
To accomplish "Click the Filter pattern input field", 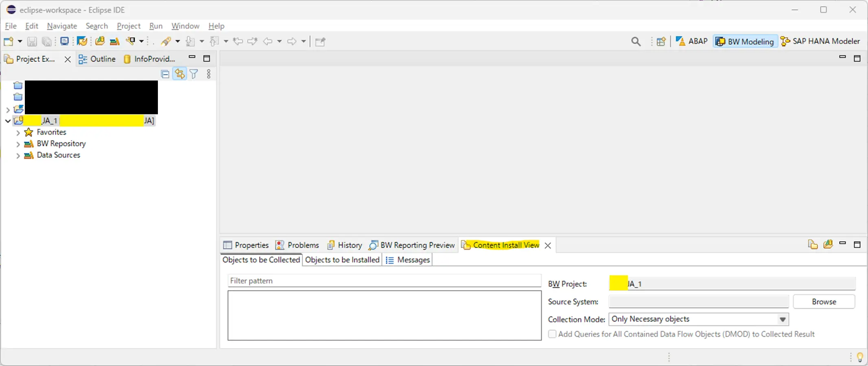I will point(384,281).
